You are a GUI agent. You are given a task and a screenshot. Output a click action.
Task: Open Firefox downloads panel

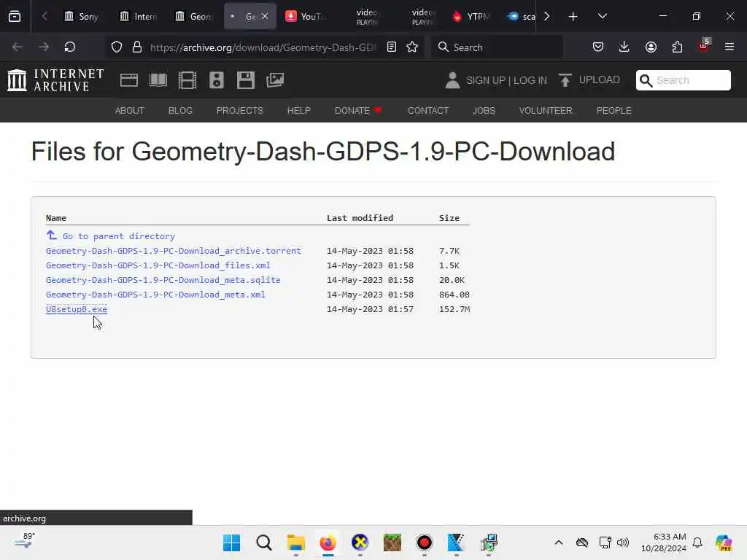click(x=624, y=47)
